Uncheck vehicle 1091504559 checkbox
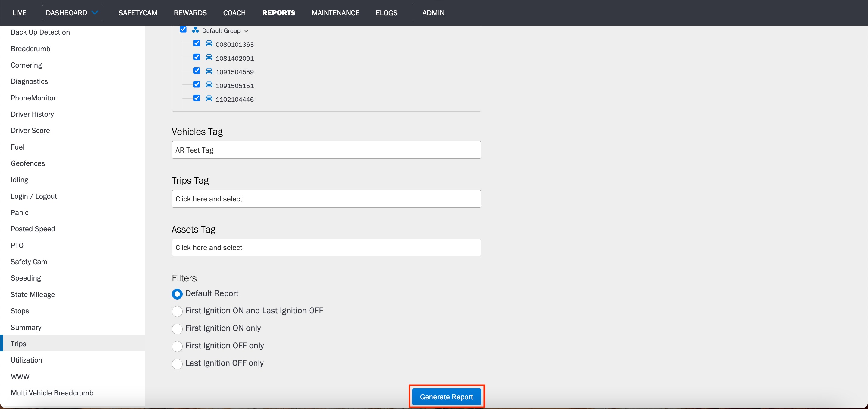 coord(197,71)
